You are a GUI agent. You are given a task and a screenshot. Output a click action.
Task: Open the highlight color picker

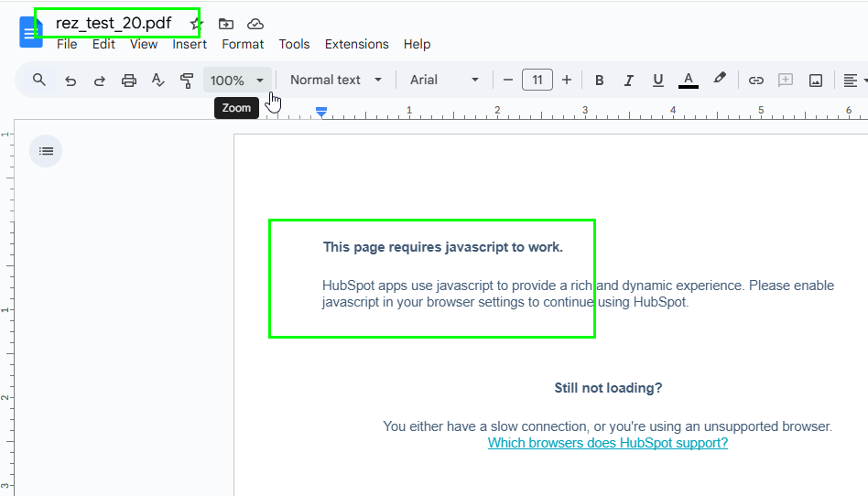pos(719,80)
